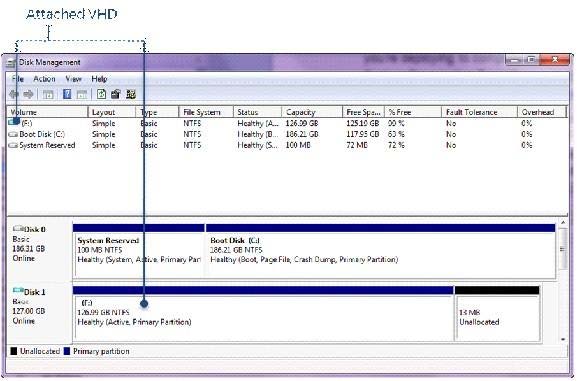
Task: Sort by the Free Space column header
Action: (x=364, y=112)
